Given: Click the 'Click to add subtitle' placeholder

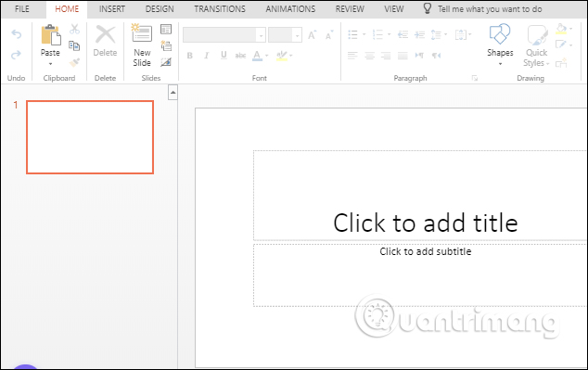Looking at the screenshot, I should coord(426,251).
